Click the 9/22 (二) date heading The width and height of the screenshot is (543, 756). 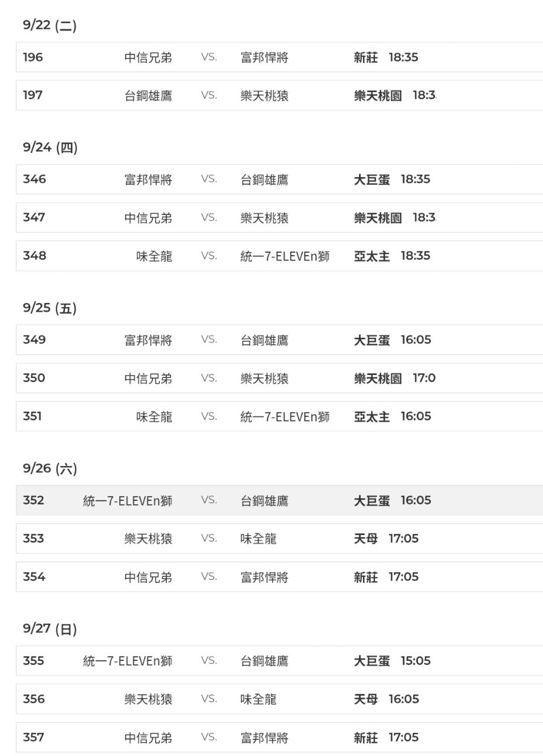coord(50,26)
